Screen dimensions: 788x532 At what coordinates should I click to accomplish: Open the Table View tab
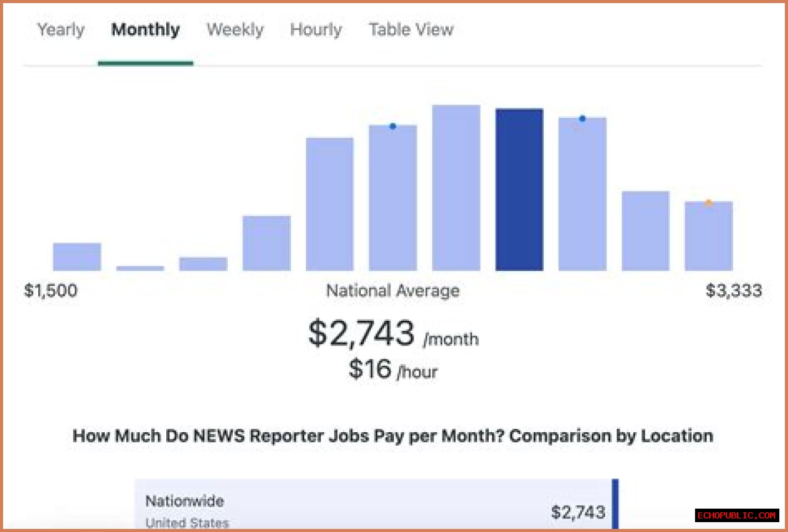pos(411,30)
